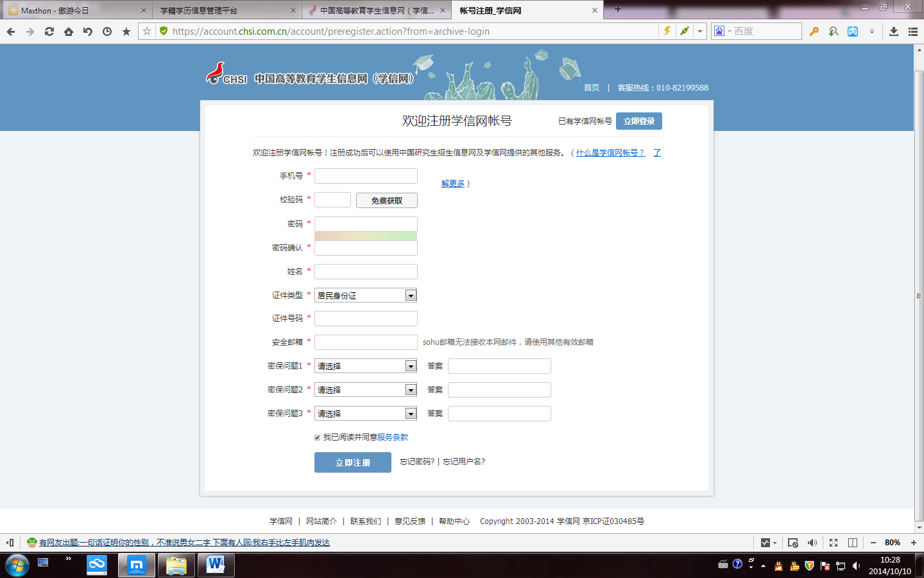
Task: Open the browser main menu icon
Action: (x=913, y=31)
